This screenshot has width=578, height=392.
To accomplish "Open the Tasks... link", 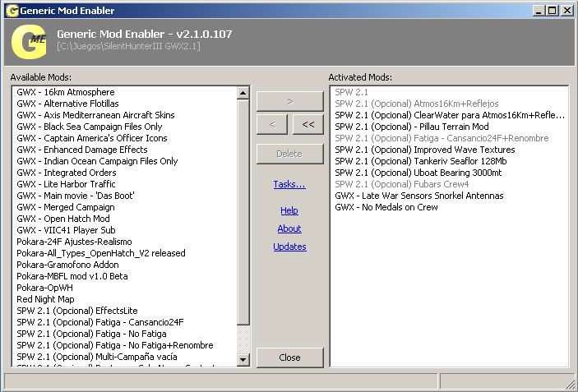I will [x=289, y=184].
